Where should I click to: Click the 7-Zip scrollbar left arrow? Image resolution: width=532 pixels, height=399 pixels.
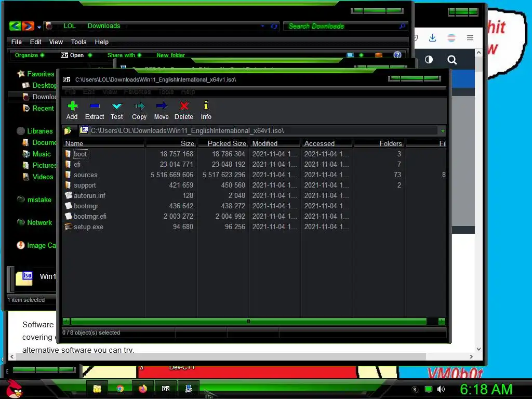click(66, 321)
